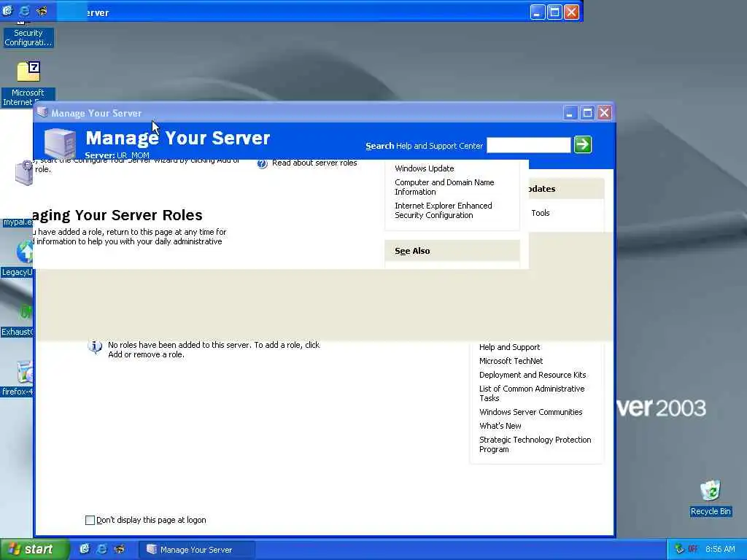Click Managing Your Server Roles heading
This screenshot has height=560, width=747.
coord(117,215)
